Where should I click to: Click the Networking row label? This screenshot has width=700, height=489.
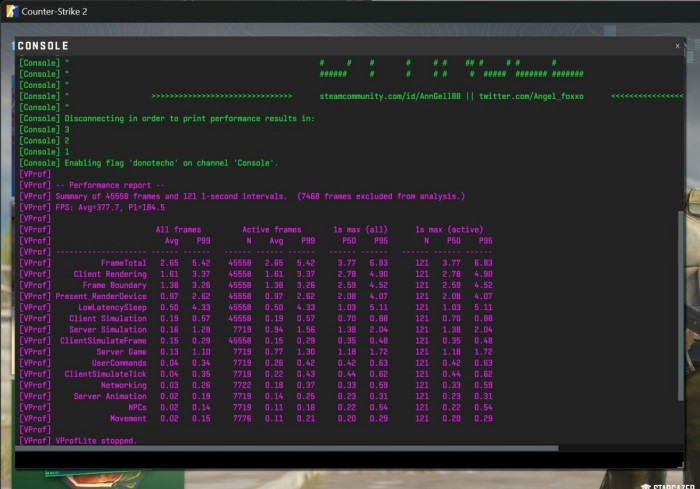tap(123, 385)
